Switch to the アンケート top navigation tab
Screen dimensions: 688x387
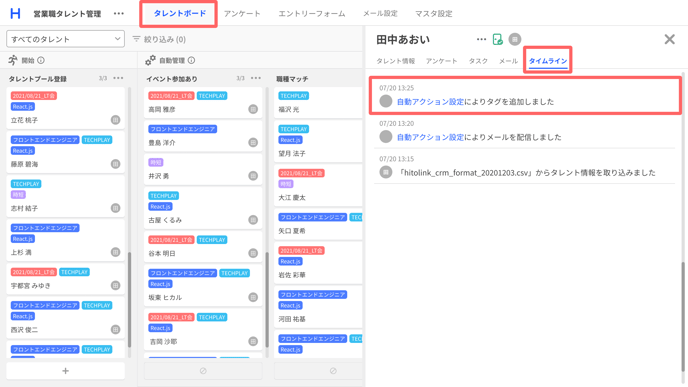pos(242,14)
